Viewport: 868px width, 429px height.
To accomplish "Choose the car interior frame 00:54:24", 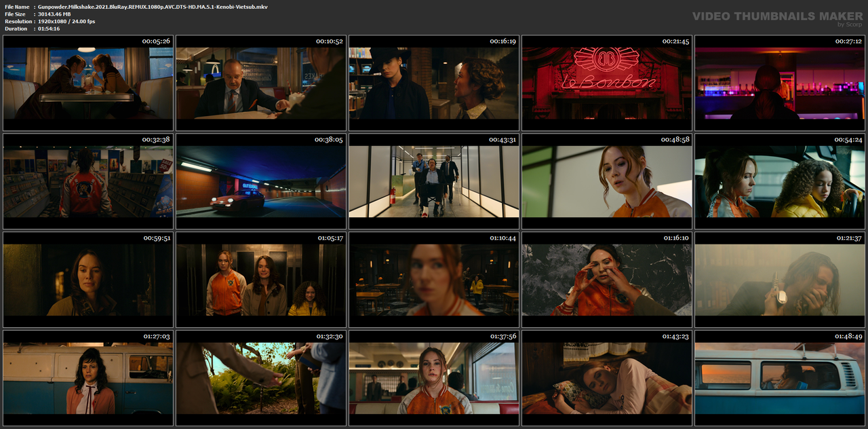I will click(x=780, y=181).
